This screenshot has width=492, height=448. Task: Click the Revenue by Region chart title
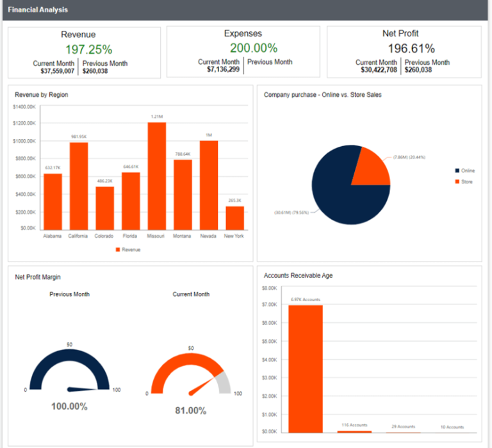(x=42, y=95)
